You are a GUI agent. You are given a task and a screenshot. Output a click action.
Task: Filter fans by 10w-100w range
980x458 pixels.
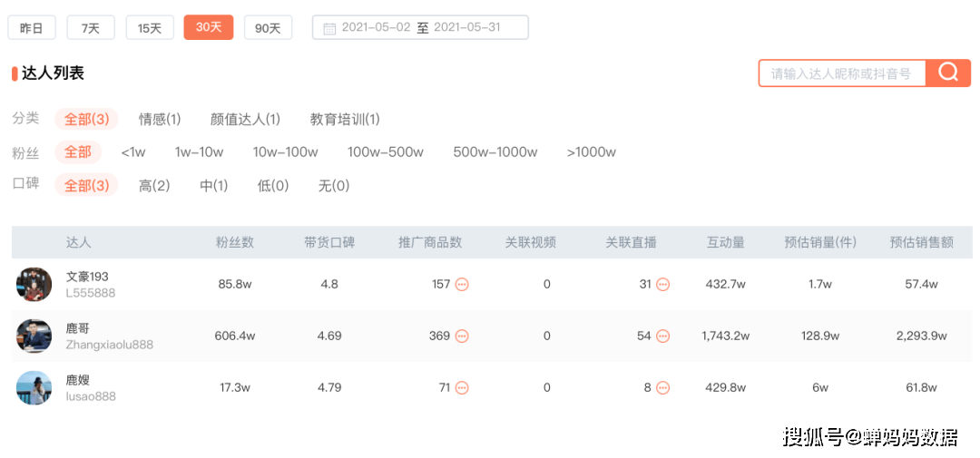285,152
